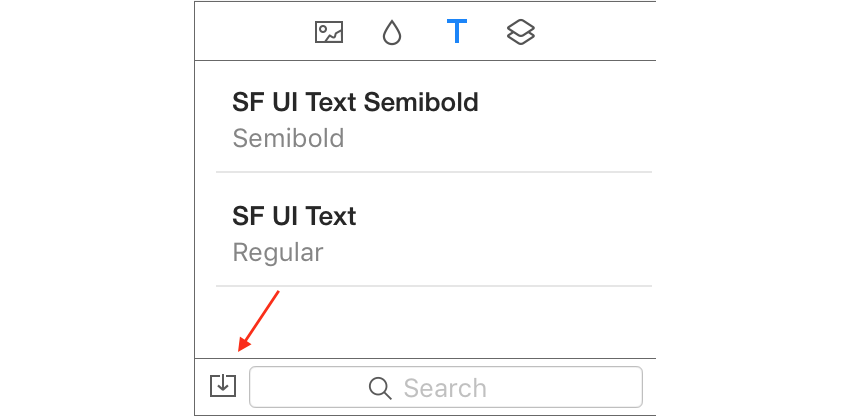
Task: Open the stacked Layers tab icon
Action: 521,33
